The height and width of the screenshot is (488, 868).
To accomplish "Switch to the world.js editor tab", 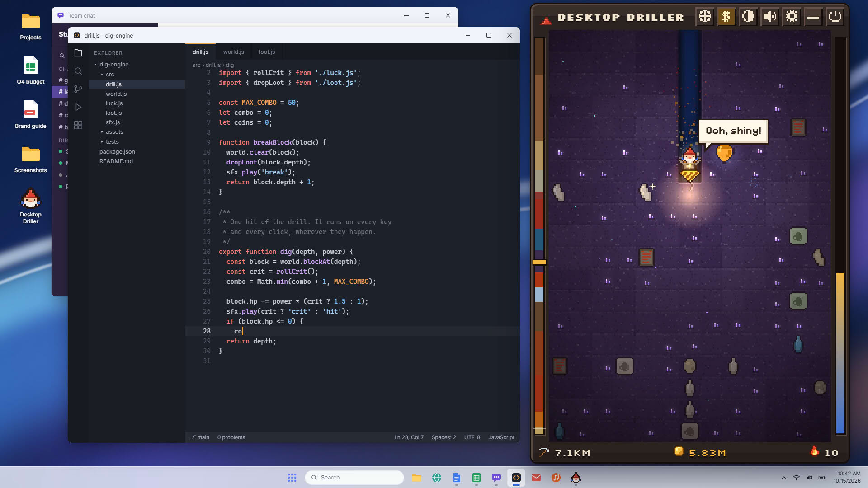I will tap(233, 52).
